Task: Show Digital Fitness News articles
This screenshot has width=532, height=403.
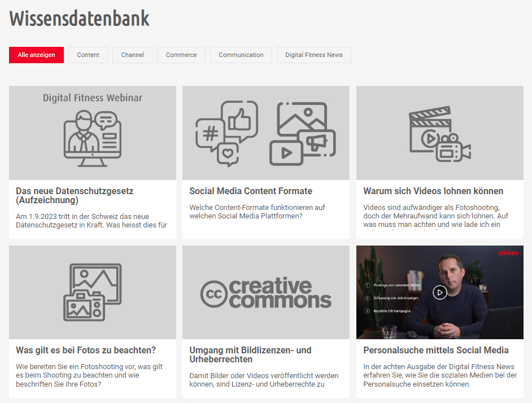Action: pos(314,55)
